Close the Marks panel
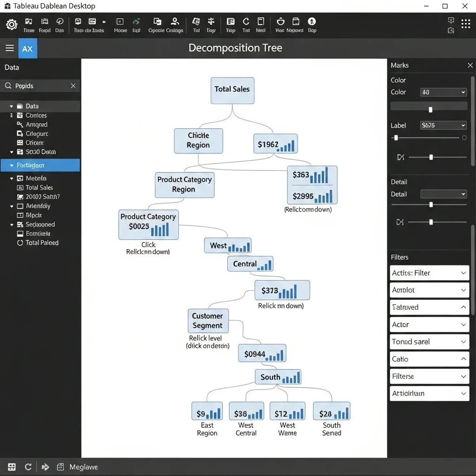 470,65
